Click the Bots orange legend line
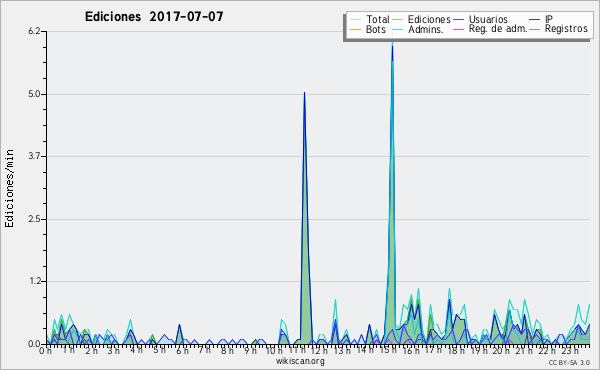Image resolution: width=600 pixels, height=370 pixels. (x=355, y=29)
